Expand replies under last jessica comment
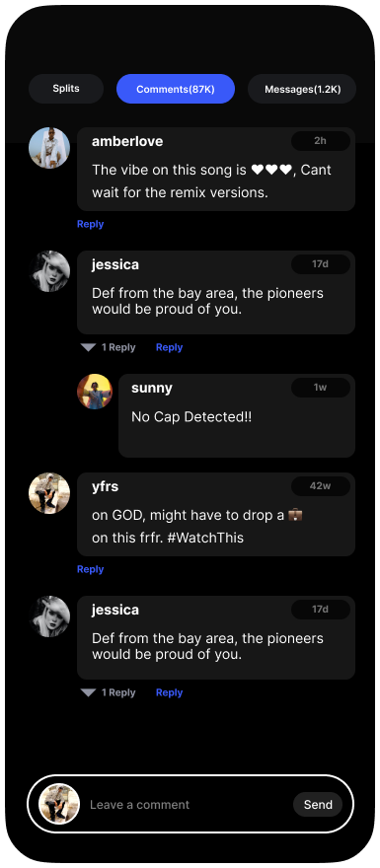The height and width of the screenshot is (868, 380). pyautogui.click(x=108, y=692)
